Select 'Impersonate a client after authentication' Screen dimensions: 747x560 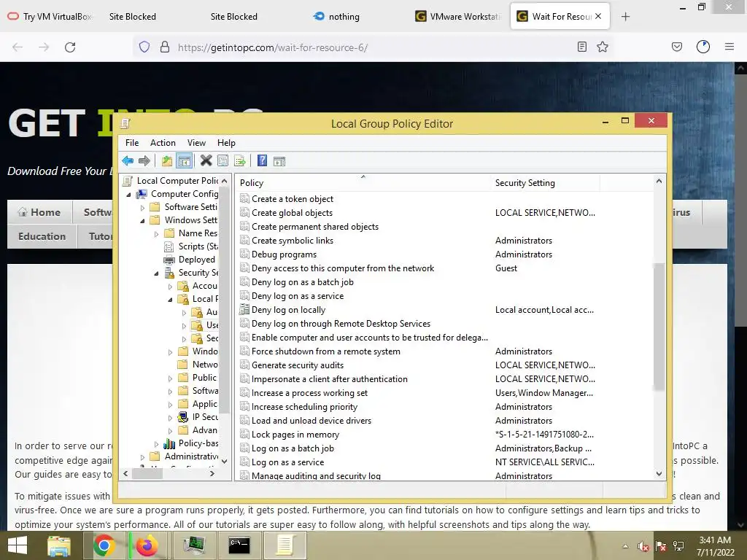click(329, 379)
